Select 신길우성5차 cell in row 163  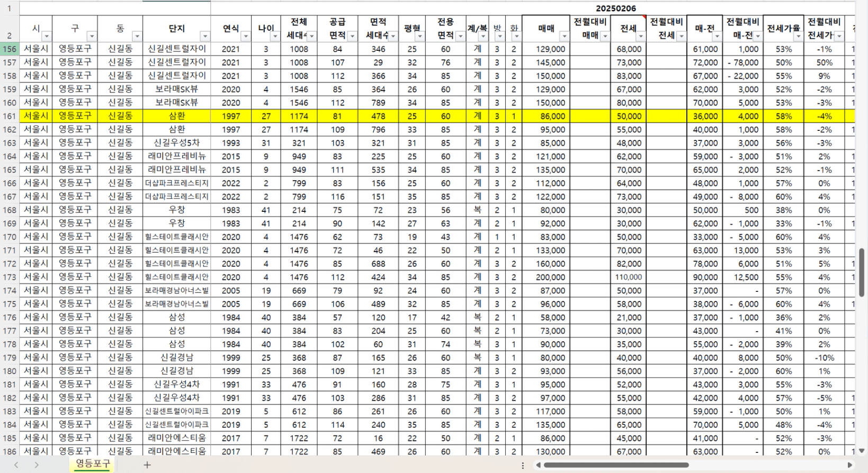coord(177,143)
